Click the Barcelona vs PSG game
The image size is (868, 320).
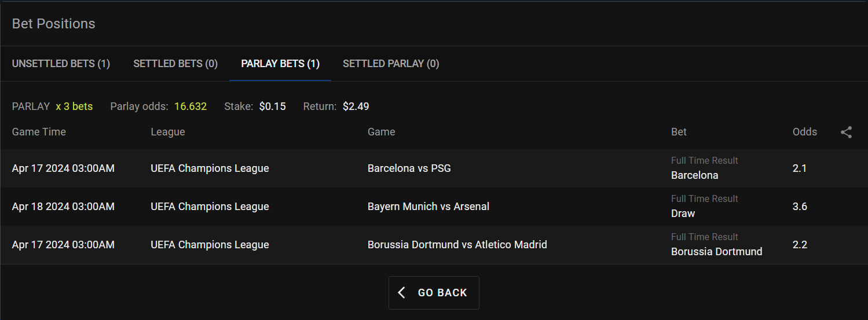[x=409, y=168]
